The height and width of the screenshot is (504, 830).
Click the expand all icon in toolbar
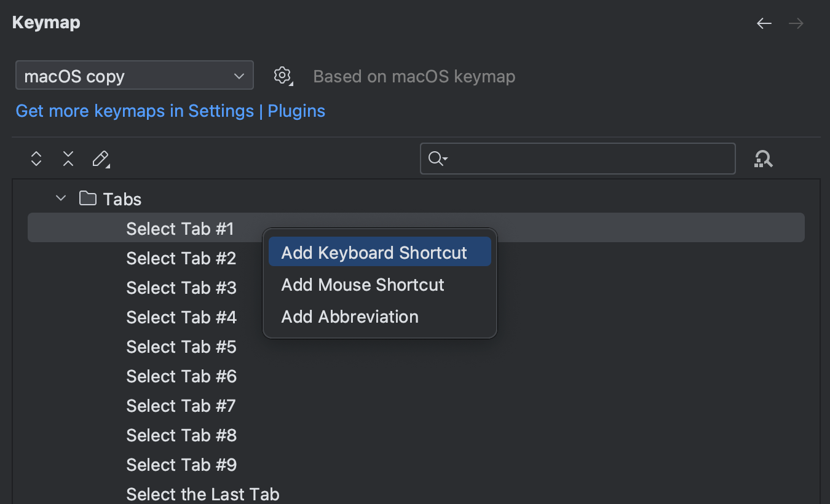(36, 159)
